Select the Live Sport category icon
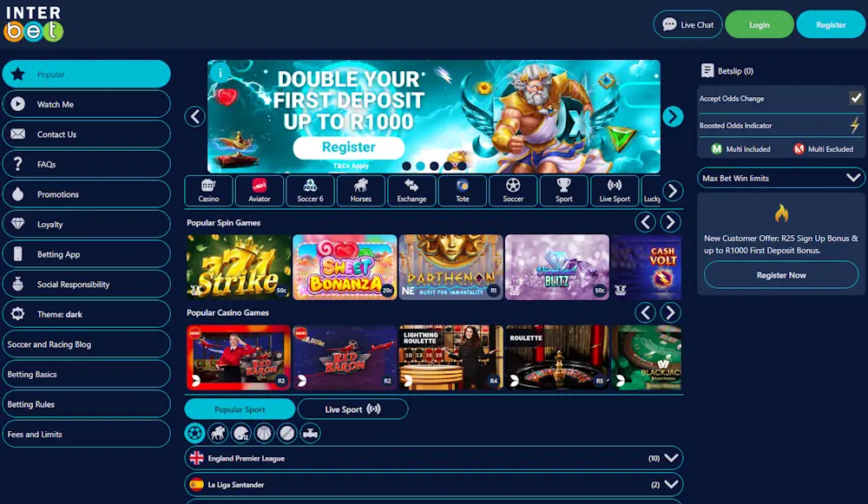 tap(615, 191)
